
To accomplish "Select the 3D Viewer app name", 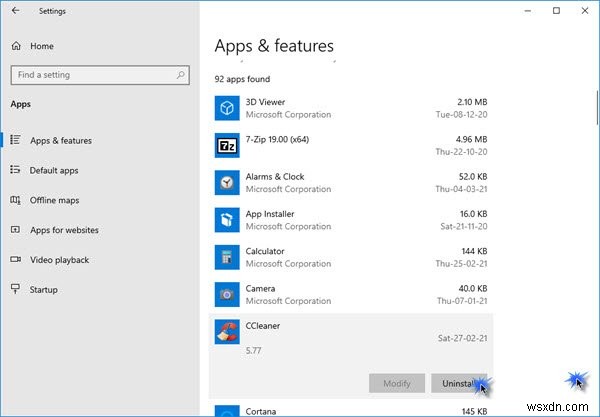I will point(265,102).
